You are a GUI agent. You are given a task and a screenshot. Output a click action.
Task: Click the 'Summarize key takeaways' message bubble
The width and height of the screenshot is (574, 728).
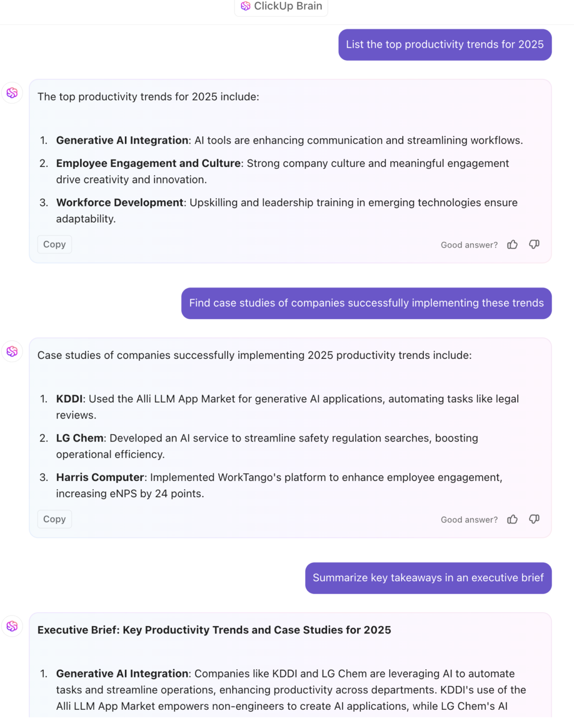(428, 578)
